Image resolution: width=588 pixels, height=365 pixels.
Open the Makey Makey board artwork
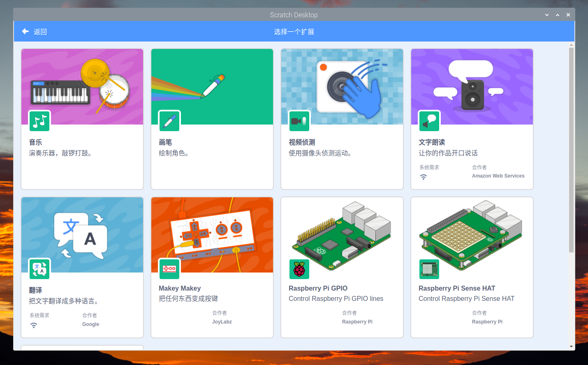[x=212, y=235]
